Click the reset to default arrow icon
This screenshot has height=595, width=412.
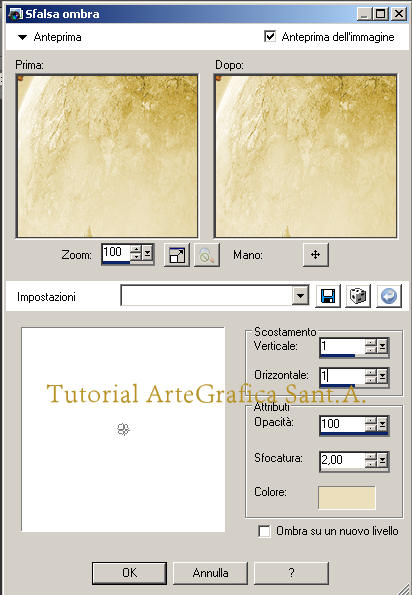click(x=389, y=296)
